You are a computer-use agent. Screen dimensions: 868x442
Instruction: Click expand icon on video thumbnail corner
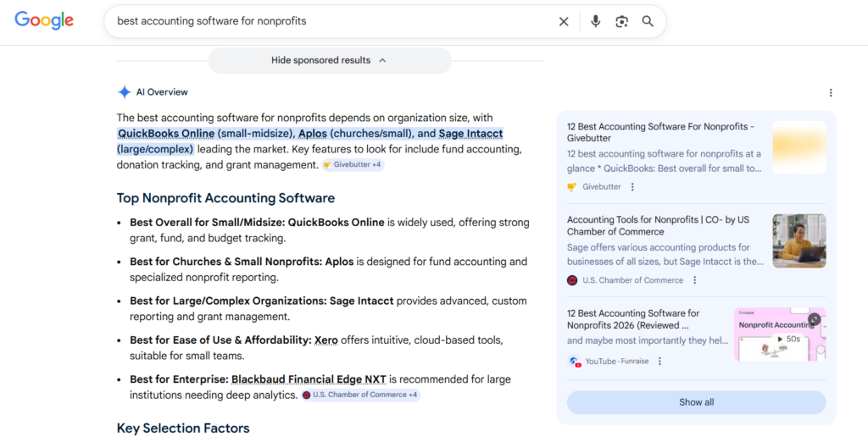tap(815, 319)
